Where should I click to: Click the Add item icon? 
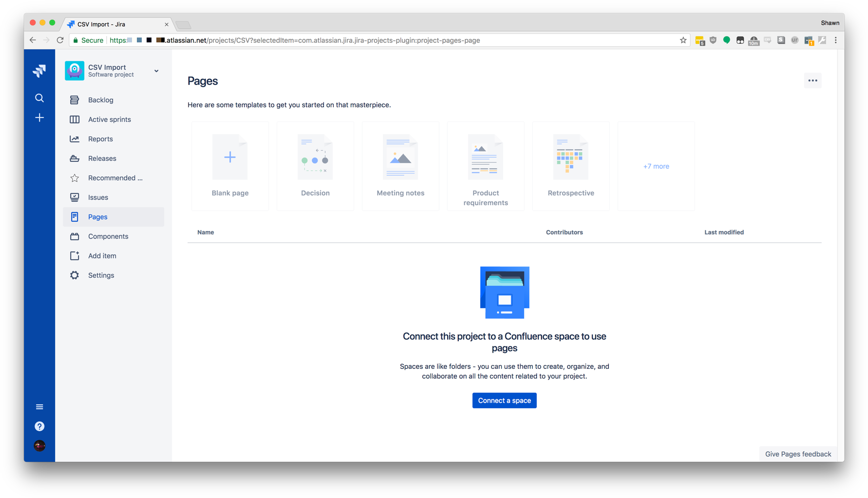pyautogui.click(x=75, y=256)
